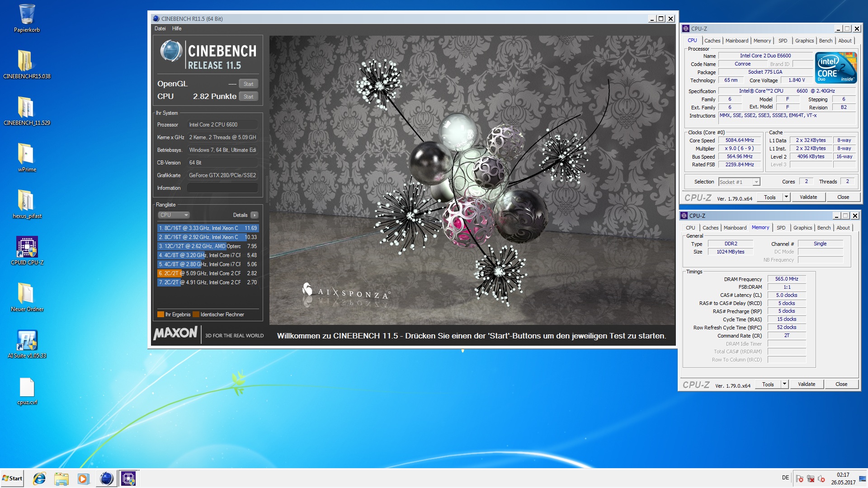This screenshot has width=868, height=488.
Task: Open About tab in upper CPU-Z window
Action: coord(844,41)
